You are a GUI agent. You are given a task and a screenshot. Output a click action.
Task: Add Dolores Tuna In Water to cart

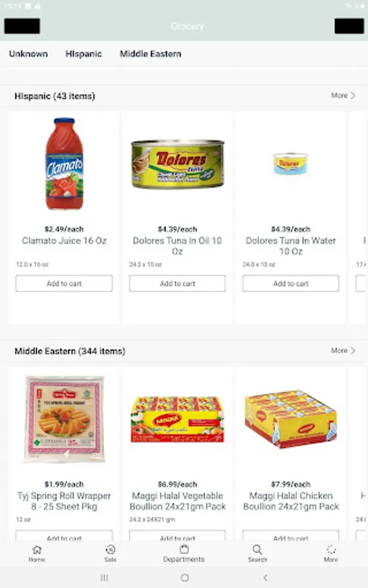tap(291, 284)
